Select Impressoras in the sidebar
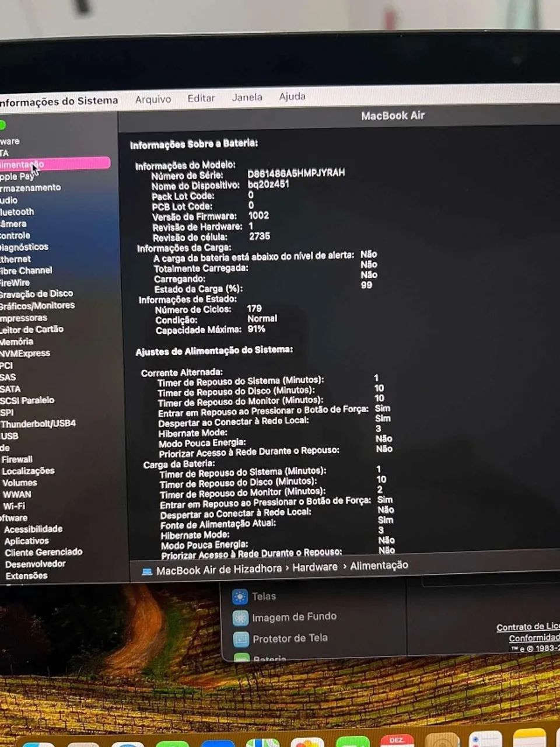The height and width of the screenshot is (747, 560). coord(23,318)
